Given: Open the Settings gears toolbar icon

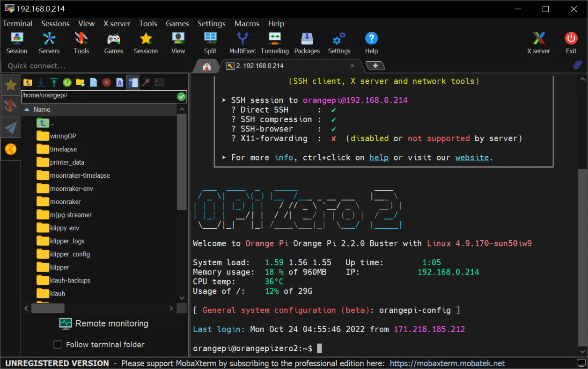Looking at the screenshot, I should tap(339, 43).
